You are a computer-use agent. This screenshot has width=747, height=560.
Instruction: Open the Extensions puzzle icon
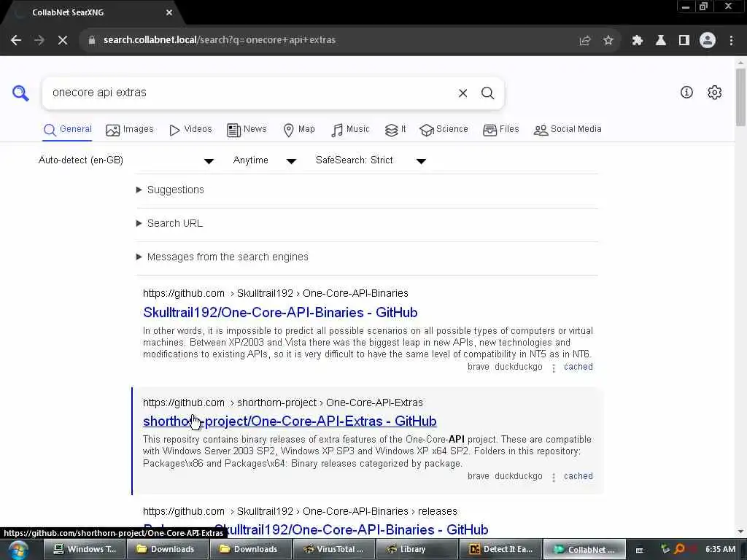point(638,41)
